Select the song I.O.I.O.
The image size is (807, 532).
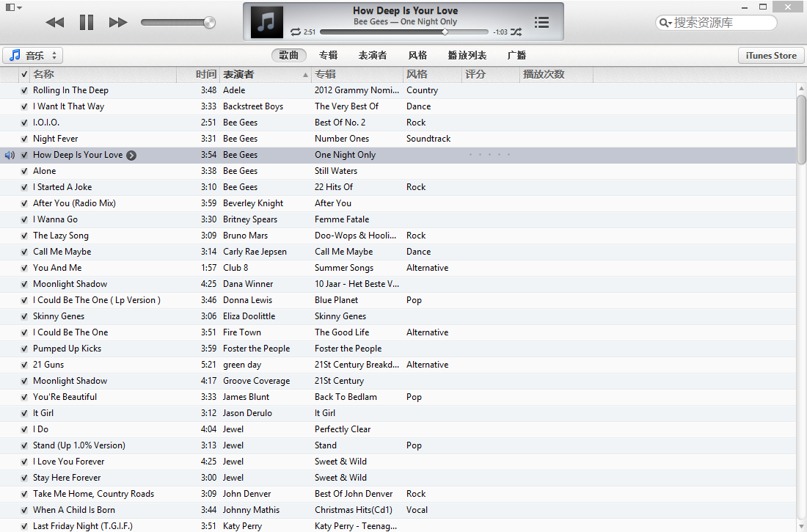(45, 123)
